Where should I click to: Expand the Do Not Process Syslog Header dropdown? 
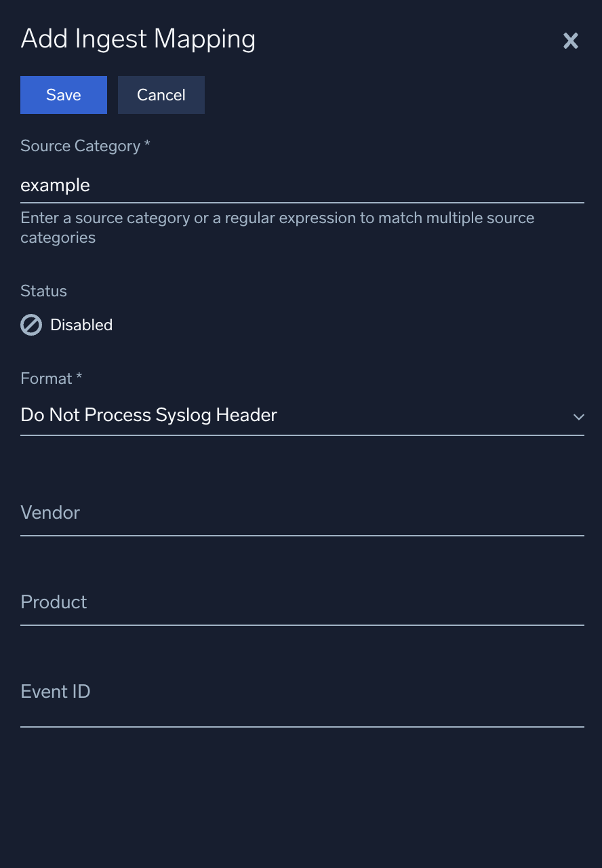579,418
